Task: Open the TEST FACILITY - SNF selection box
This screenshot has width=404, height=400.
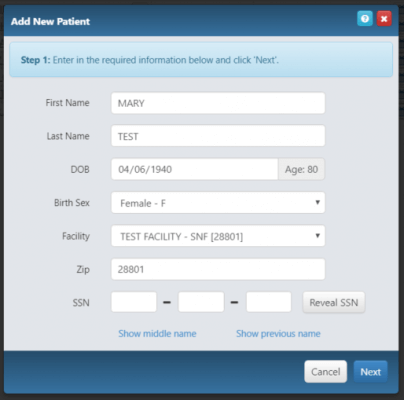Action: [218, 236]
